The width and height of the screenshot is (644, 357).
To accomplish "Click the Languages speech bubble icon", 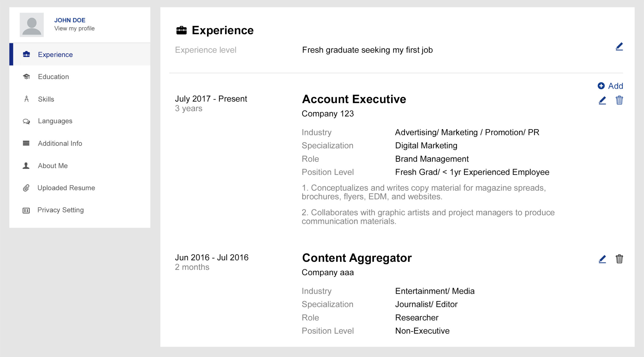I will pos(26,121).
